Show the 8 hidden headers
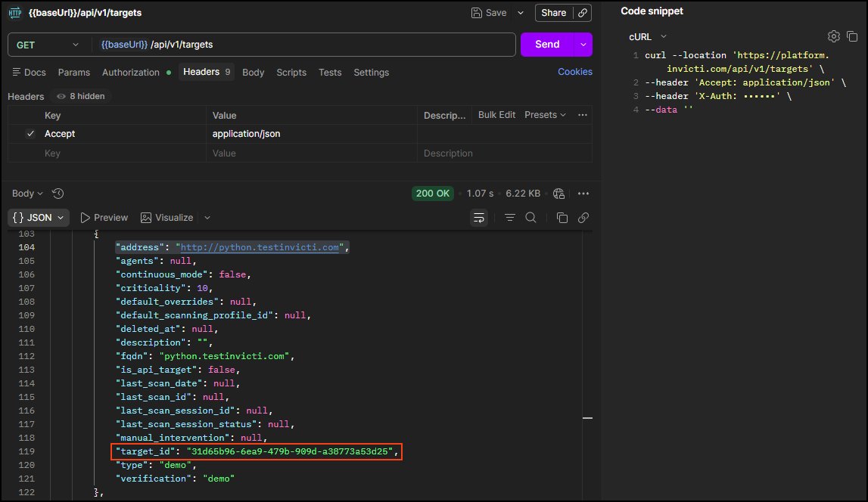Image resolution: width=868 pixels, height=502 pixels. [x=81, y=96]
